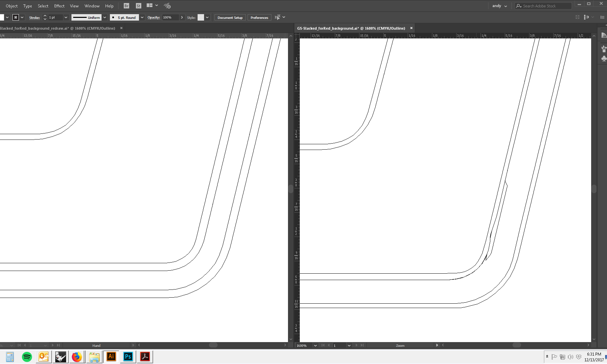Click the Opacity 100% input field
607x364 pixels.
coord(171,17)
